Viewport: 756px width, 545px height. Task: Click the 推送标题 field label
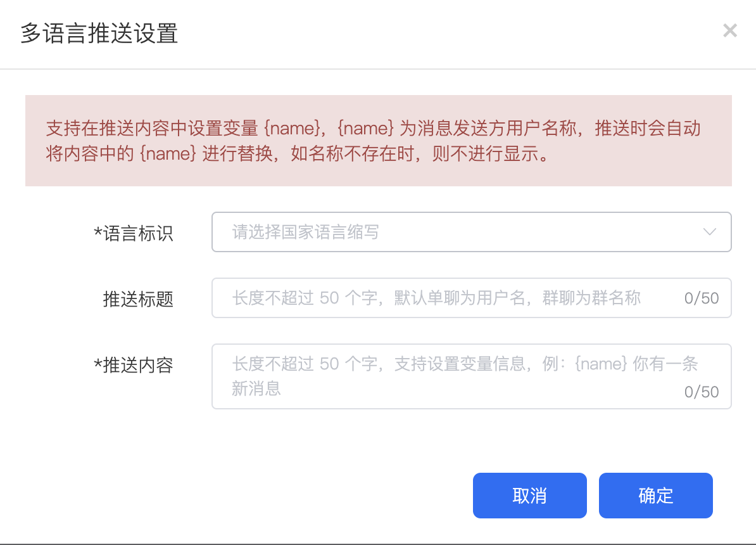(138, 299)
